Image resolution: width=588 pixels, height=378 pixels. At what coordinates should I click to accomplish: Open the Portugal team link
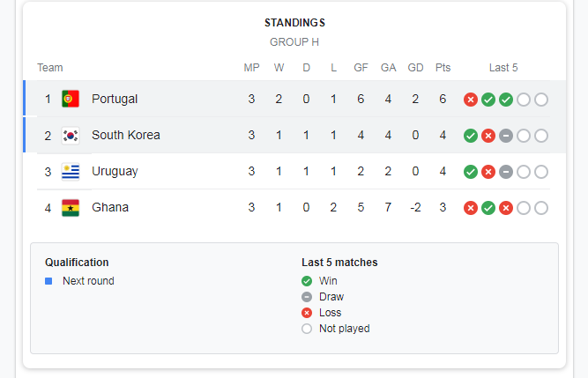tap(115, 99)
